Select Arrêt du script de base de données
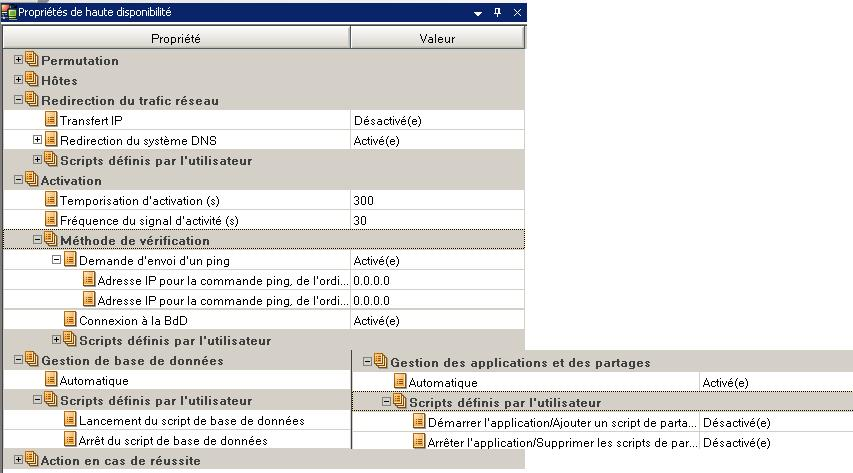This screenshot has height=473, width=853. (x=173, y=441)
